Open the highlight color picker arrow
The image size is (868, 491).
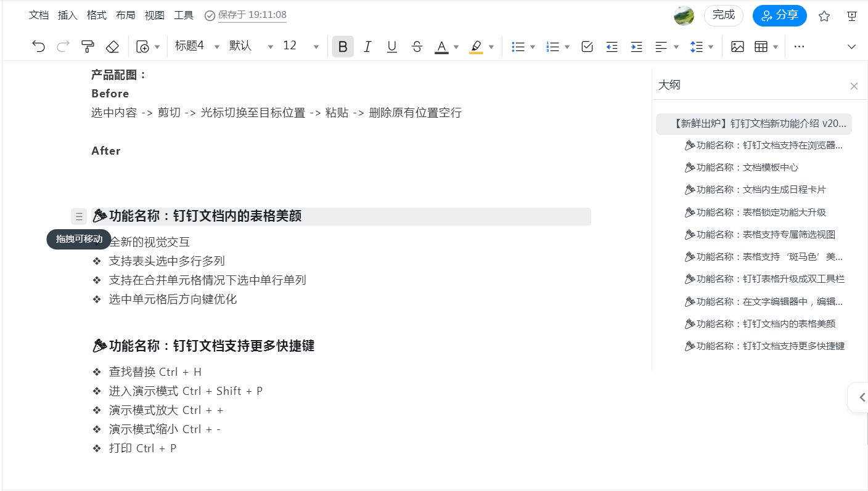491,47
